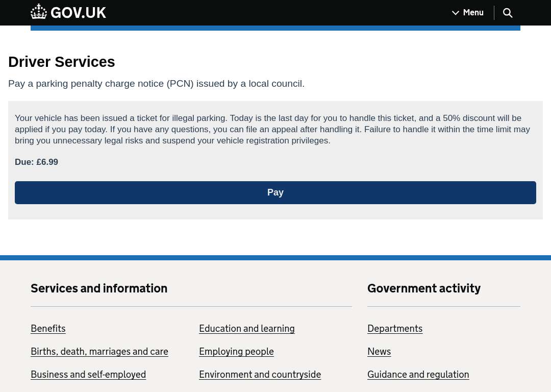Open the News link
The image size is (551, 392).
pyautogui.click(x=379, y=351)
